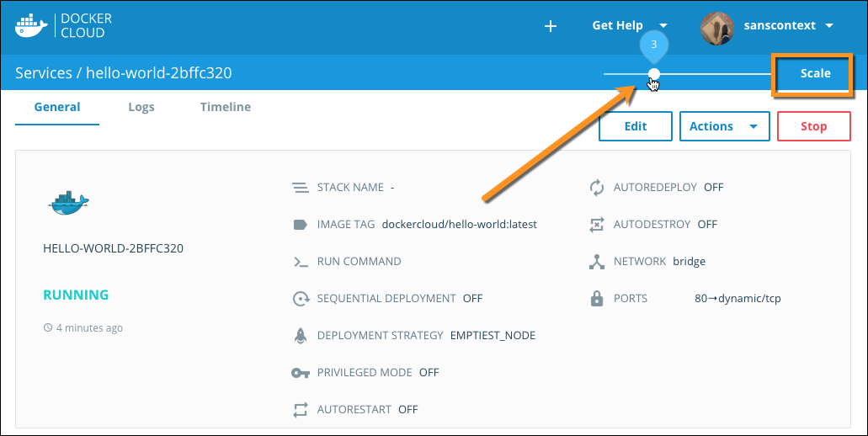Viewport: 868px width, 436px height.
Task: Click the Network bridge icon
Action: pyautogui.click(x=597, y=262)
